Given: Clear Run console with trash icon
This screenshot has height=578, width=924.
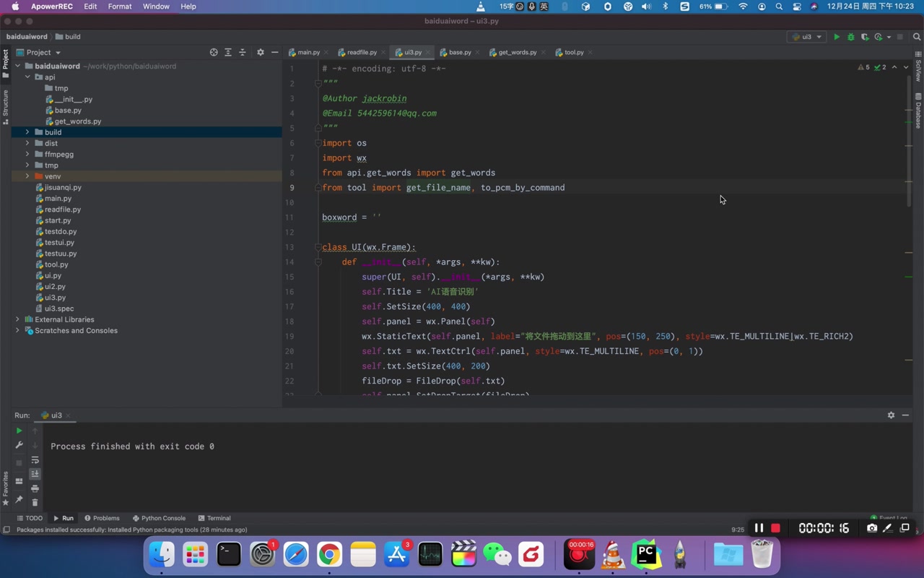Looking at the screenshot, I should (35, 502).
